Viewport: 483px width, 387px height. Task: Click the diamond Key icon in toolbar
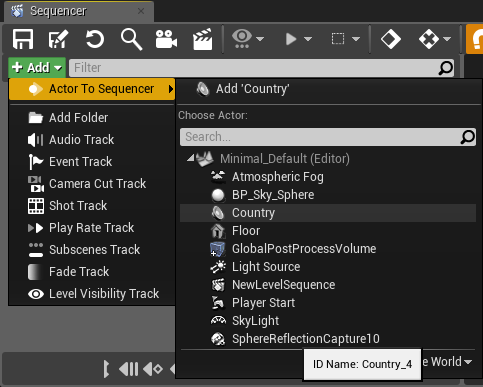391,39
